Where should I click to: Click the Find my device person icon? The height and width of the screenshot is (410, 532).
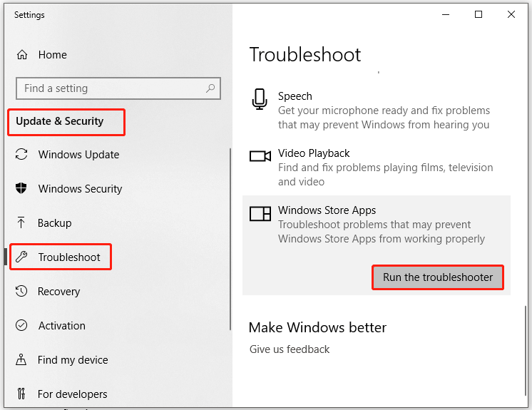22,360
